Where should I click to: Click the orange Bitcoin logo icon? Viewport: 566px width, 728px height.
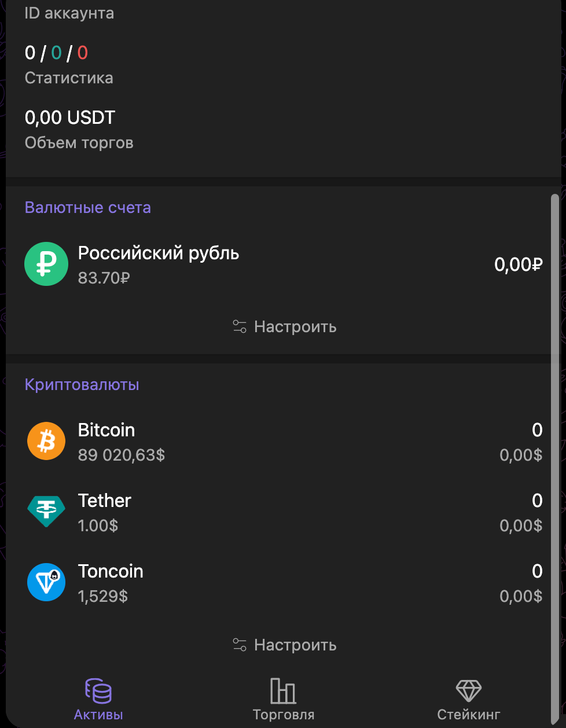pos(46,441)
